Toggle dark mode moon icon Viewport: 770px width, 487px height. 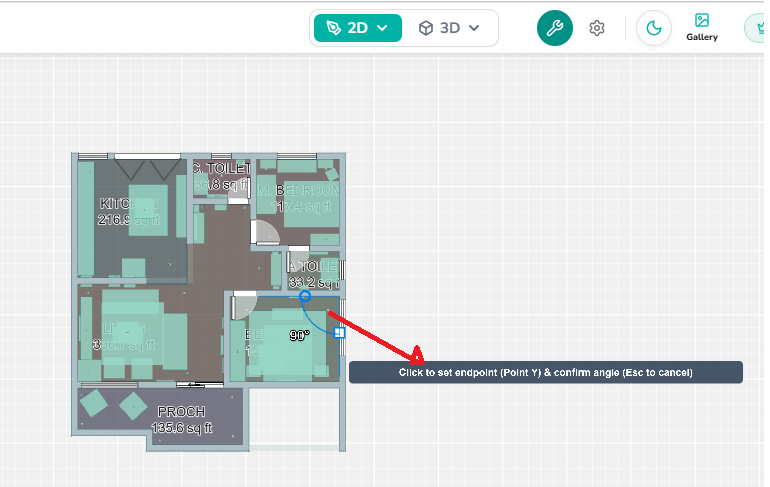[654, 28]
